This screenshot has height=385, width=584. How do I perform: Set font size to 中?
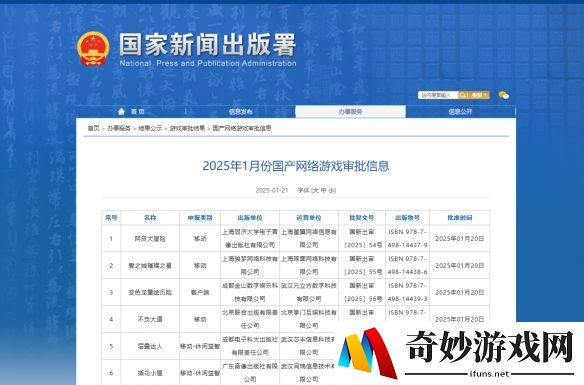point(323,190)
